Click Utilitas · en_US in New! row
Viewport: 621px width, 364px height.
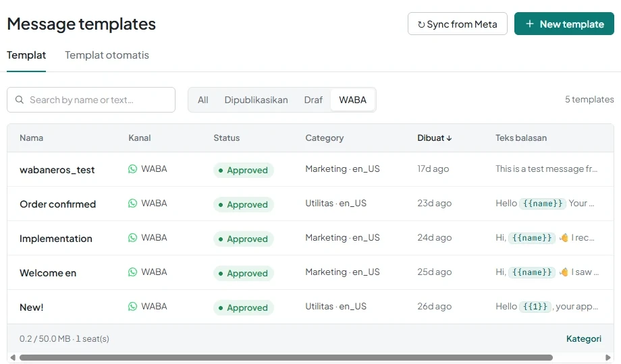point(336,307)
